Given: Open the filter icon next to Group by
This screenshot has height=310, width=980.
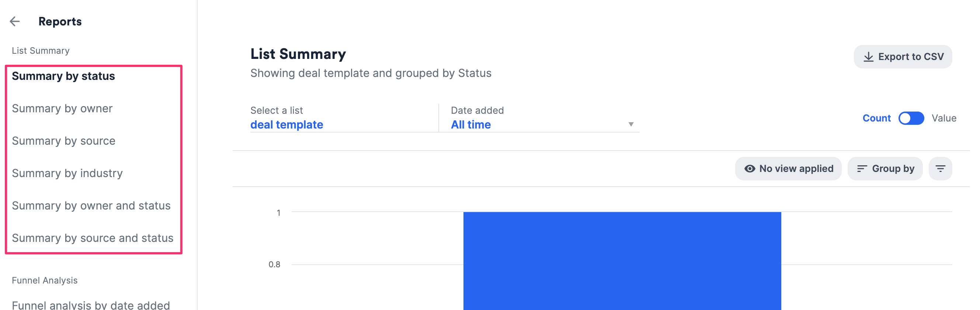Looking at the screenshot, I should (941, 168).
